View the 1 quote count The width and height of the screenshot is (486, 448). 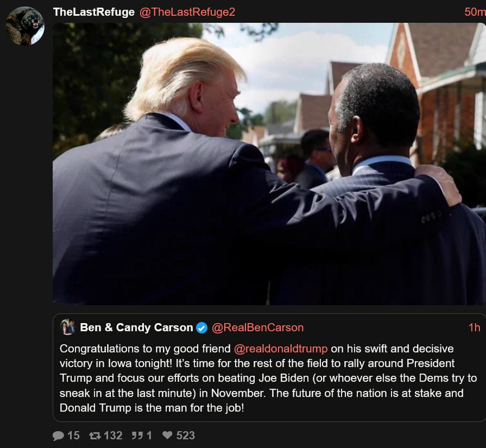[149, 436]
